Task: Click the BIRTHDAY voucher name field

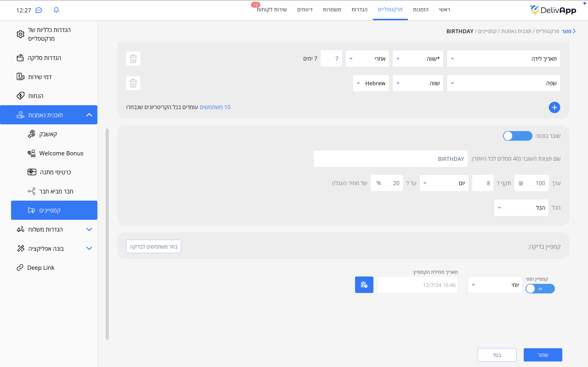Action: point(390,159)
